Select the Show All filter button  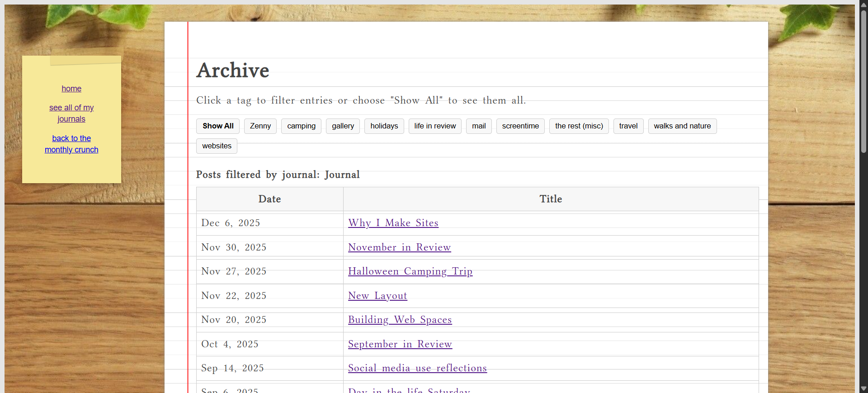pyautogui.click(x=218, y=126)
